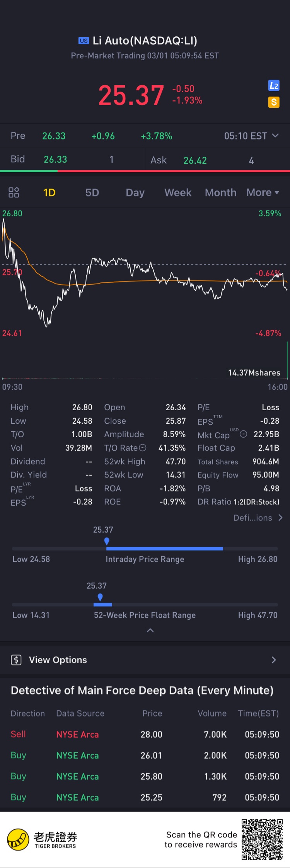Open the chart layout grid icon
Image resolution: width=290 pixels, height=868 pixels.
pos(14,192)
